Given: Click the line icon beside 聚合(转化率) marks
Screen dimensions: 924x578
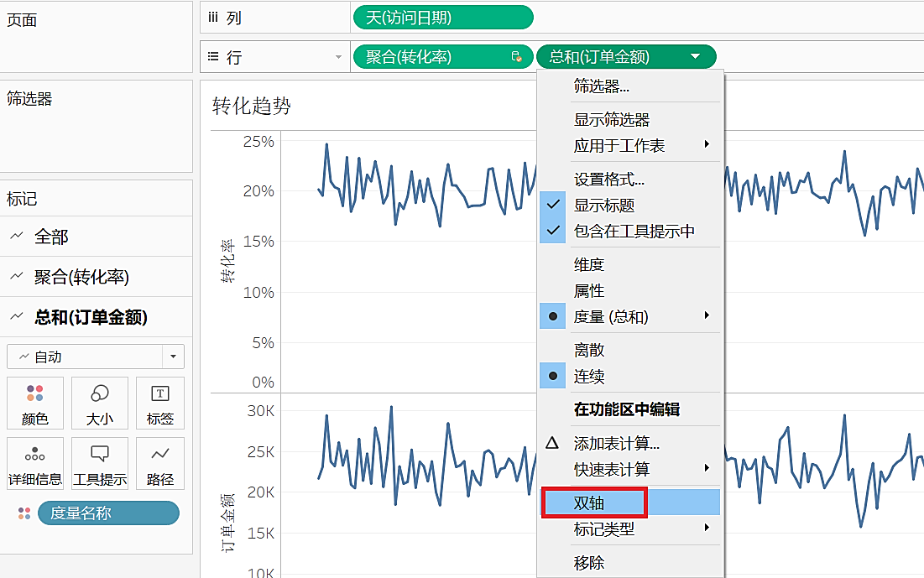Looking at the screenshot, I should point(17,276).
